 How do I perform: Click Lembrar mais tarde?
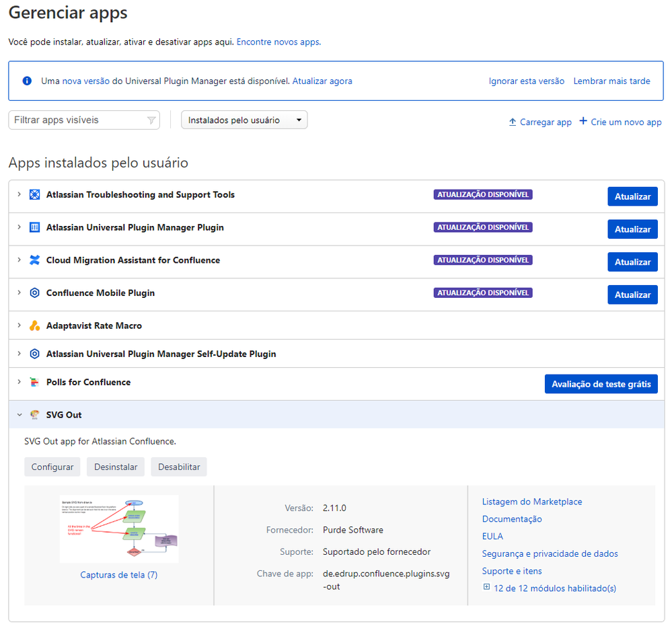611,81
